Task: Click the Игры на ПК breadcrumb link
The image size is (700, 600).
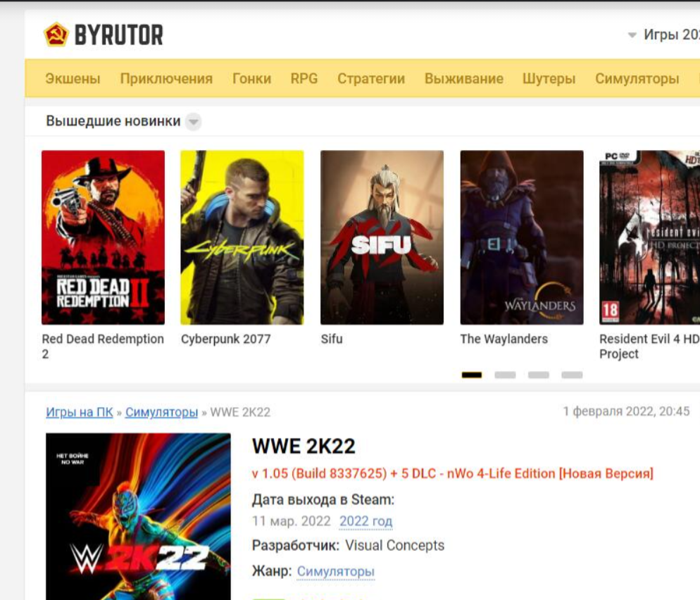Action: click(x=80, y=412)
